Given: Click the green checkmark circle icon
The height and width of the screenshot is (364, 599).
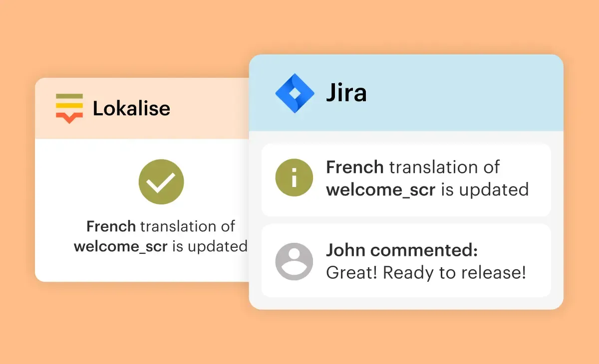Looking at the screenshot, I should point(161,182).
